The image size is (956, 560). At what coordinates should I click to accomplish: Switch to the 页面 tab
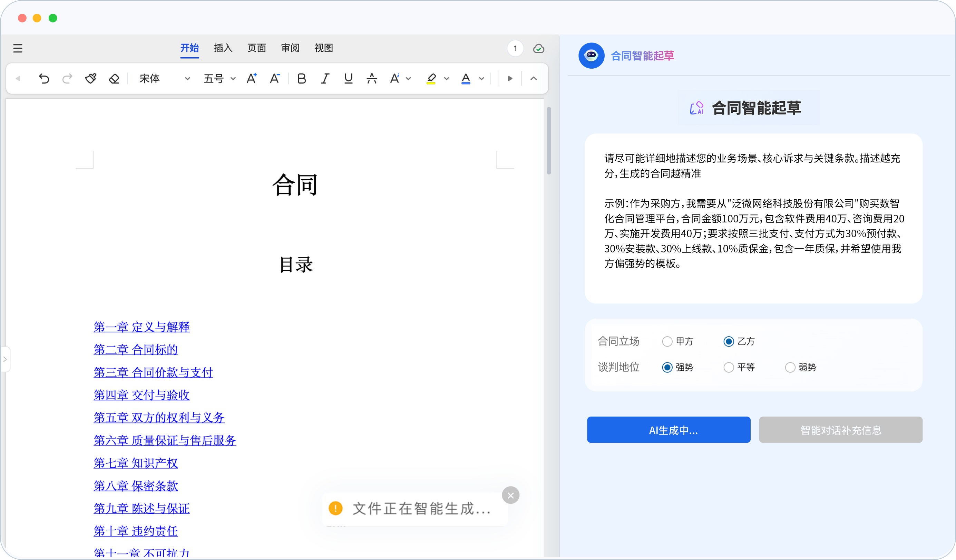pos(257,48)
